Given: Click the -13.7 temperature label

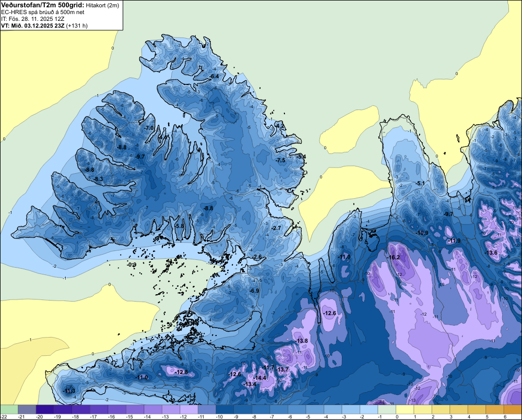Looking at the screenshot, I should (282, 369).
